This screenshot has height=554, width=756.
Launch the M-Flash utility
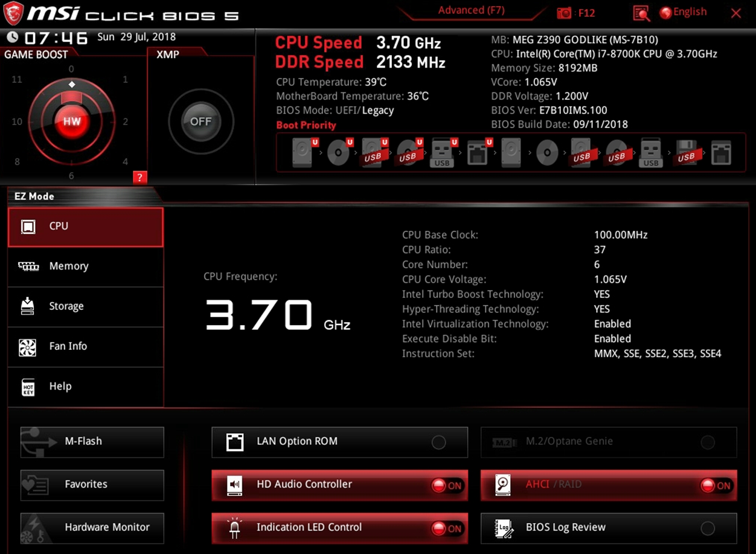click(x=92, y=442)
